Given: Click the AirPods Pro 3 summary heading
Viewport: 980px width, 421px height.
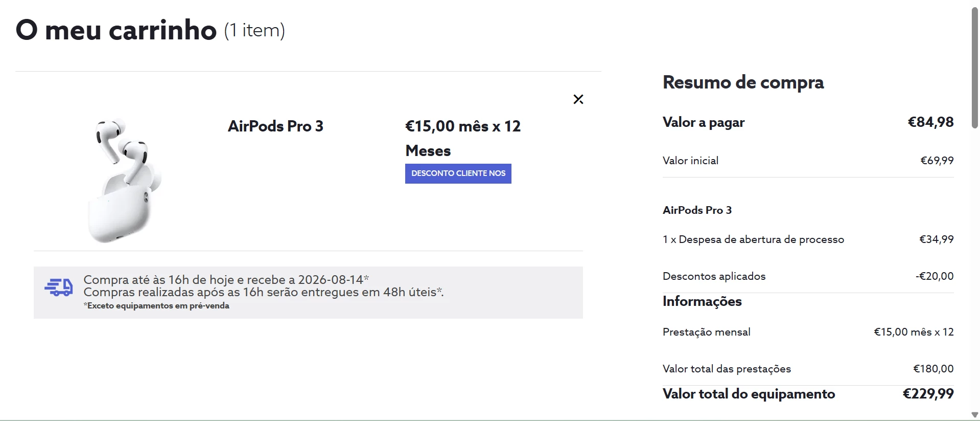Looking at the screenshot, I should 697,210.
